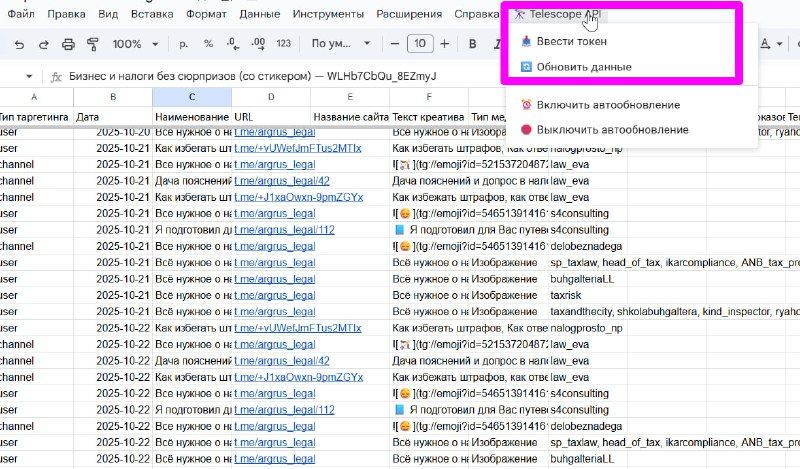
Task: Click nalogprosto_np cell in 2025-10-22 row
Action: pyautogui.click(x=588, y=328)
